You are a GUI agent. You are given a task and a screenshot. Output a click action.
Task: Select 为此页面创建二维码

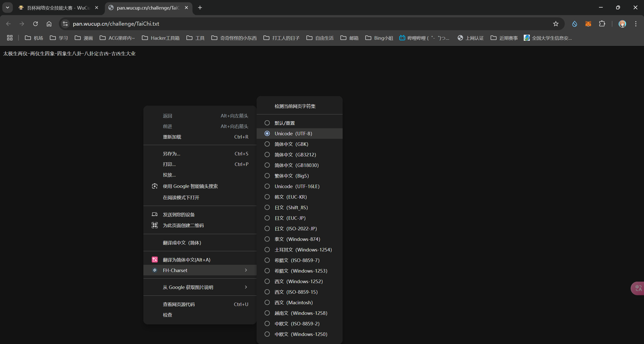[200, 225]
